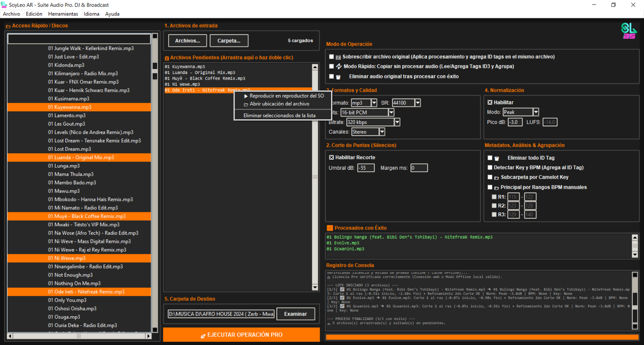Click the orange progress bar at the bottom

pos(482,337)
